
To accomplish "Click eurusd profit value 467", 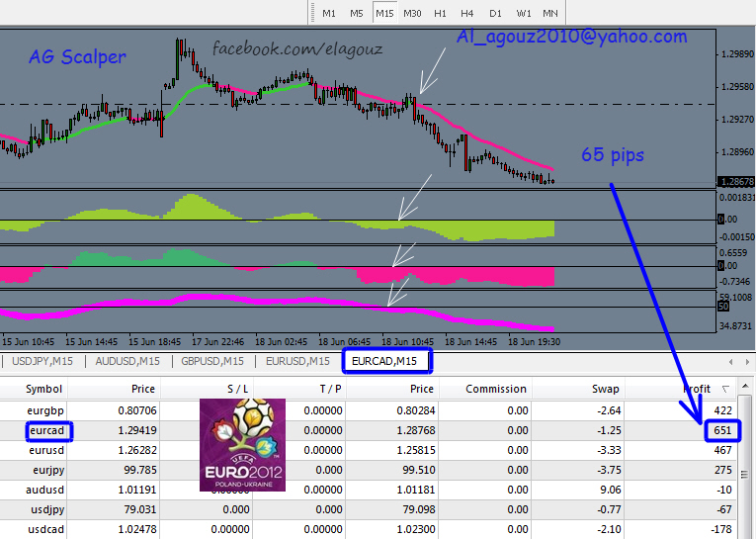I will click(x=722, y=450).
